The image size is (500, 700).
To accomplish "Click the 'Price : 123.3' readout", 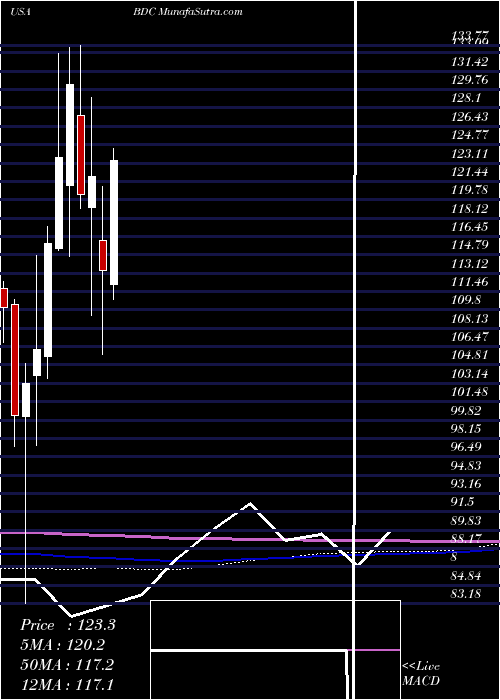I will coord(68,625).
